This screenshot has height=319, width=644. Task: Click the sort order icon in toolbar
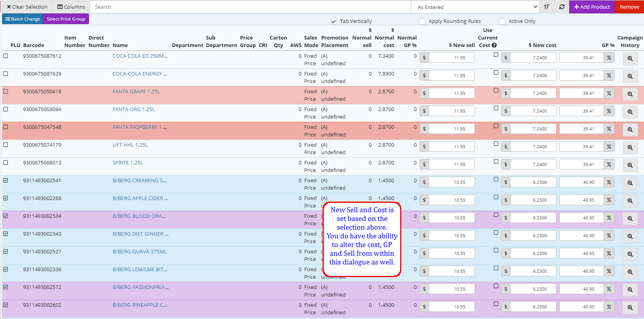(x=547, y=7)
